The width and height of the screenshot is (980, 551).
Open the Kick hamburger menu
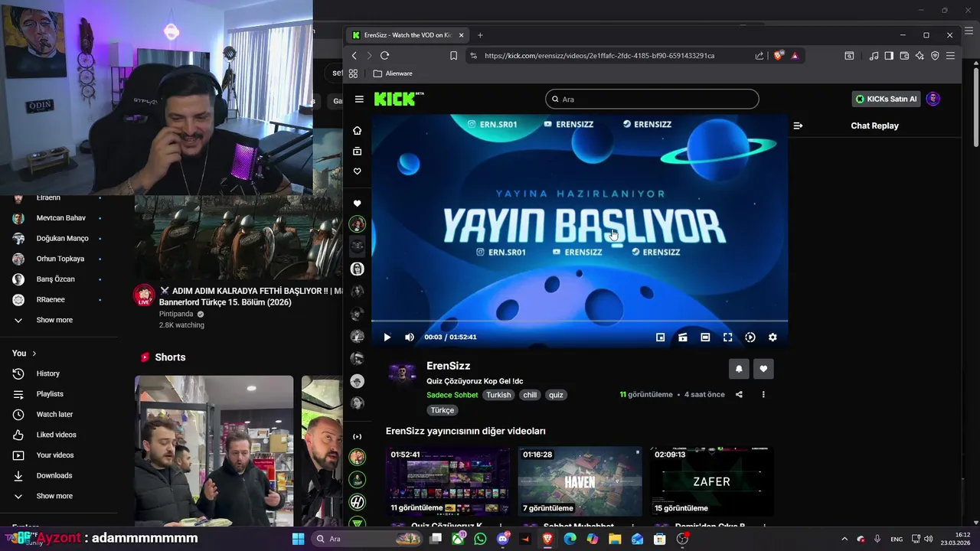[359, 99]
